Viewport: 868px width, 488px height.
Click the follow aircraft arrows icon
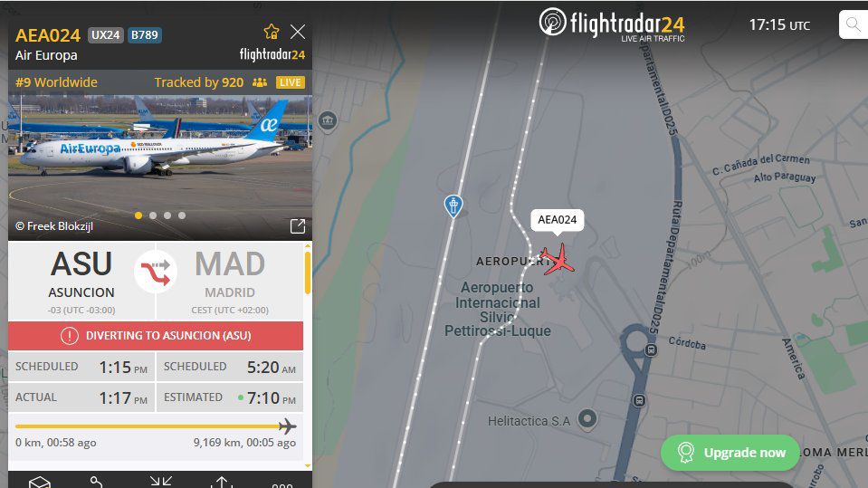point(161,482)
